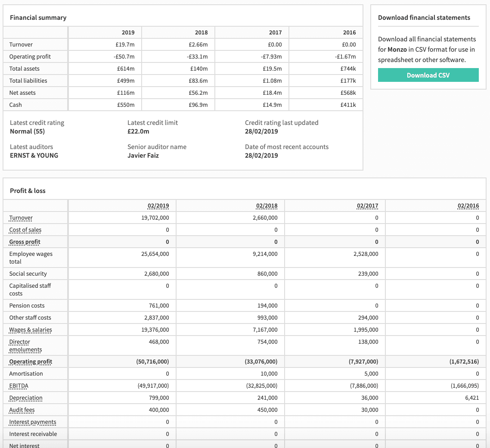Click the Audit fees term link
Viewport: 490px width, 448px height.
pyautogui.click(x=22, y=410)
